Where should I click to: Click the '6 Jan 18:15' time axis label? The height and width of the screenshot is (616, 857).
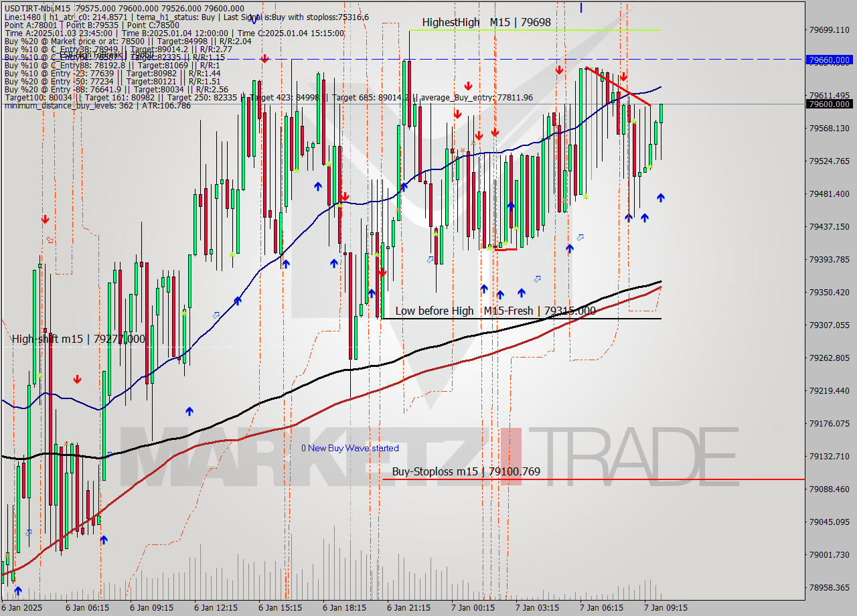(x=344, y=608)
